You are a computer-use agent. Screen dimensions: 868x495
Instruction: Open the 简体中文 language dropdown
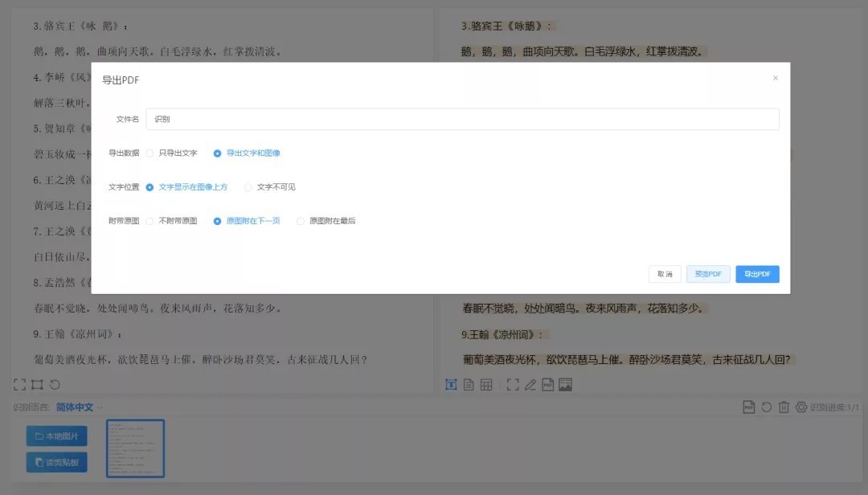79,407
